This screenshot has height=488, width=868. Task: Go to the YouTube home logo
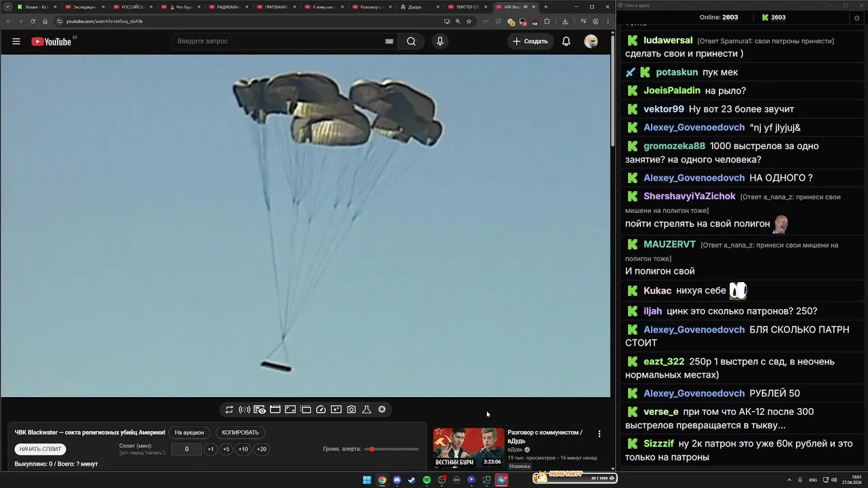click(x=52, y=41)
